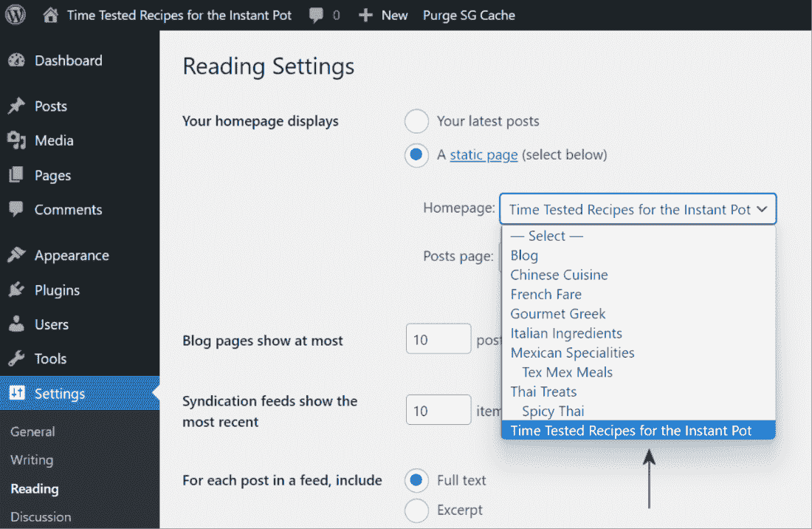Choose Chinese Cuisine from homepage list
Screen dimensions: 812x529
coord(639,275)
